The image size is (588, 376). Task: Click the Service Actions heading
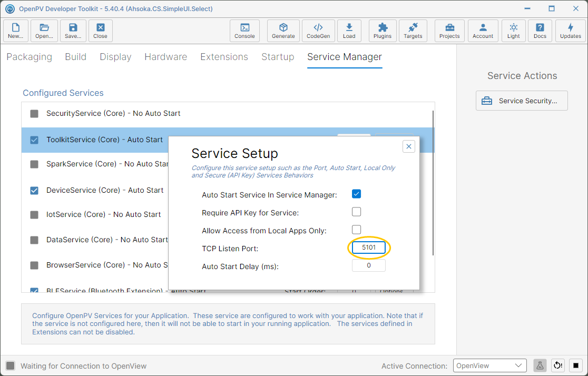pyautogui.click(x=522, y=76)
